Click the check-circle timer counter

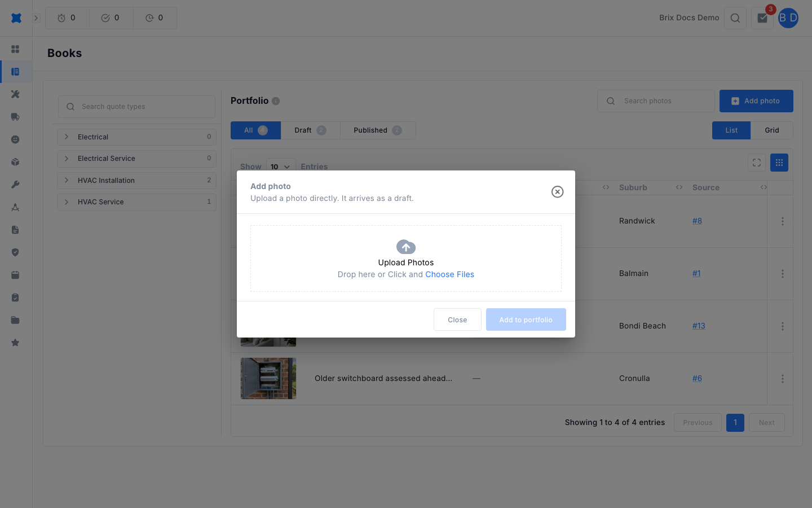[x=111, y=18]
